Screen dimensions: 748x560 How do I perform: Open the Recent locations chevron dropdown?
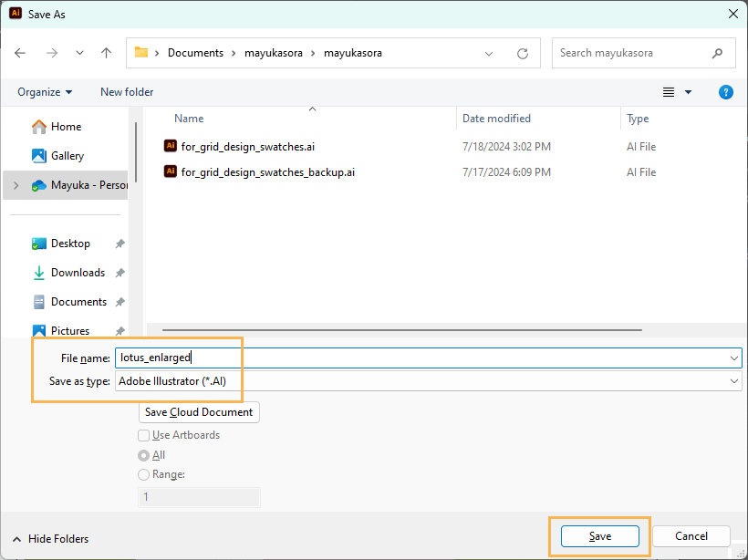click(x=78, y=53)
